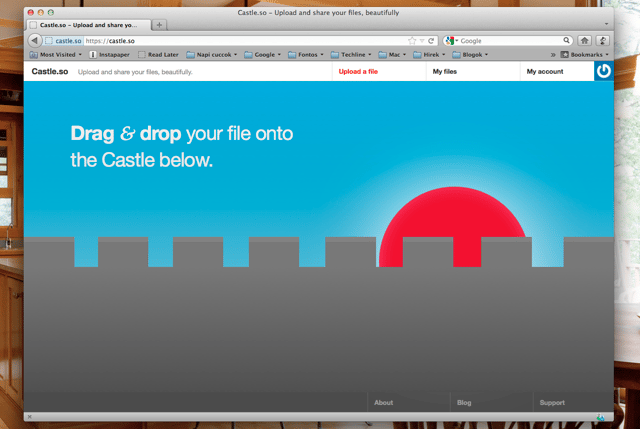The image size is (640, 429).
Task: Visit the Support footer link
Action: tap(552, 402)
